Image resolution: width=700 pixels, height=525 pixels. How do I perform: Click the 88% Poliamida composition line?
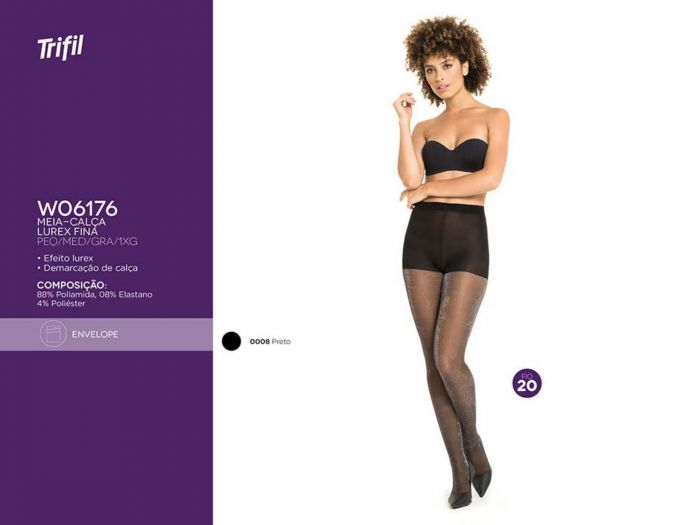pyautogui.click(x=95, y=295)
